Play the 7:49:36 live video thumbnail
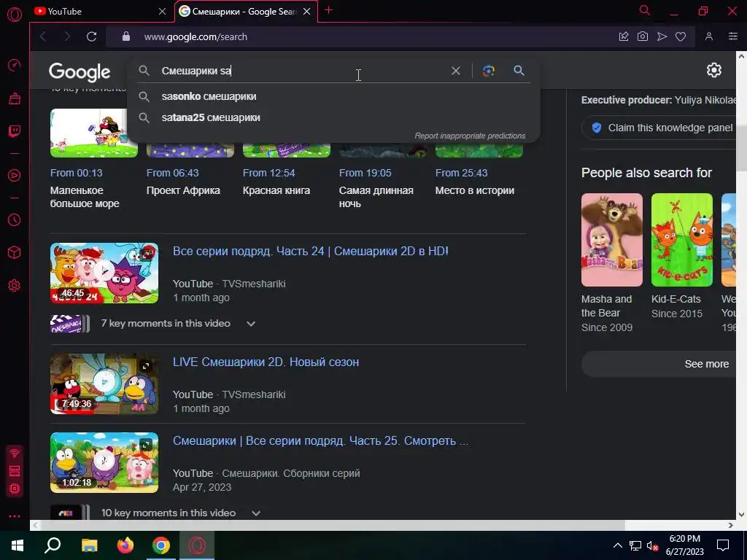The image size is (747, 560). pyautogui.click(x=104, y=384)
